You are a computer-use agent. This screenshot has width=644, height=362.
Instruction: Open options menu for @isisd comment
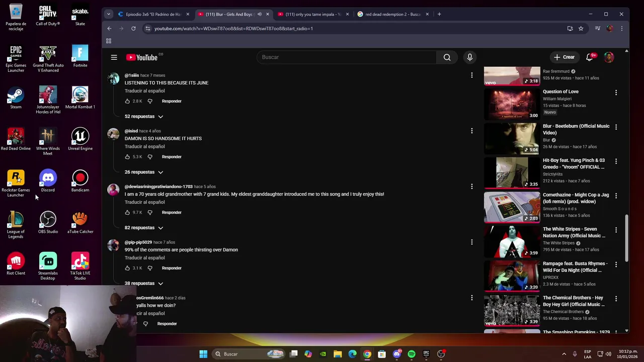click(471, 131)
